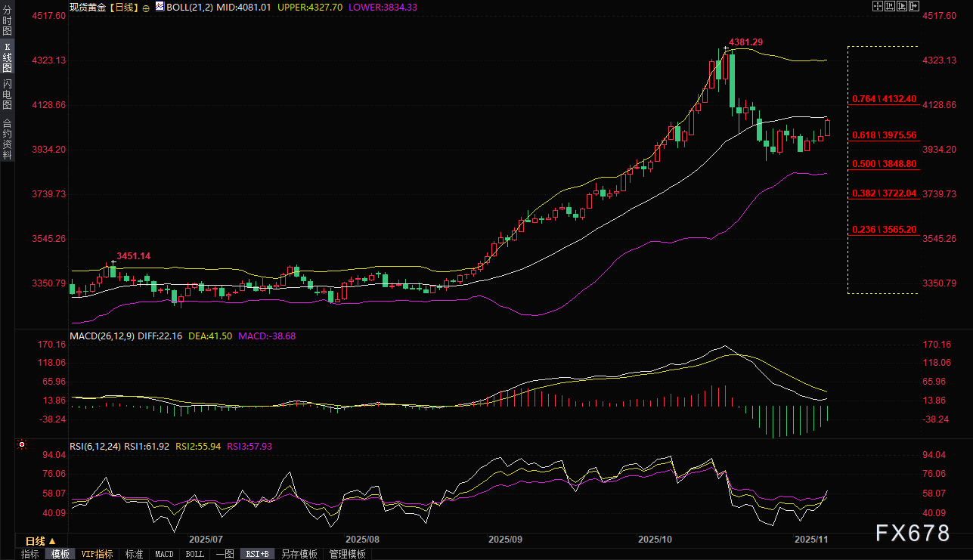Apply the MACD template
Image resolution: width=973 pixels, height=560 pixels.
pyautogui.click(x=164, y=554)
